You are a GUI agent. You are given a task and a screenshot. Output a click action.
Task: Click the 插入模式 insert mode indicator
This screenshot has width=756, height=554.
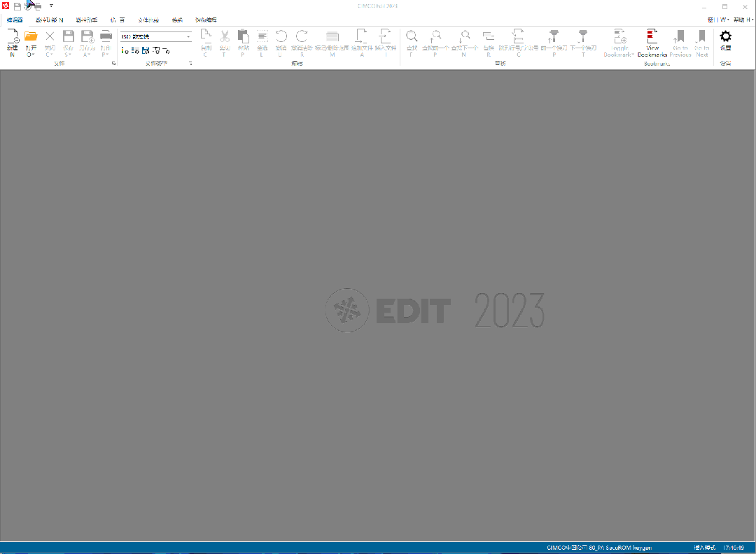tap(704, 548)
